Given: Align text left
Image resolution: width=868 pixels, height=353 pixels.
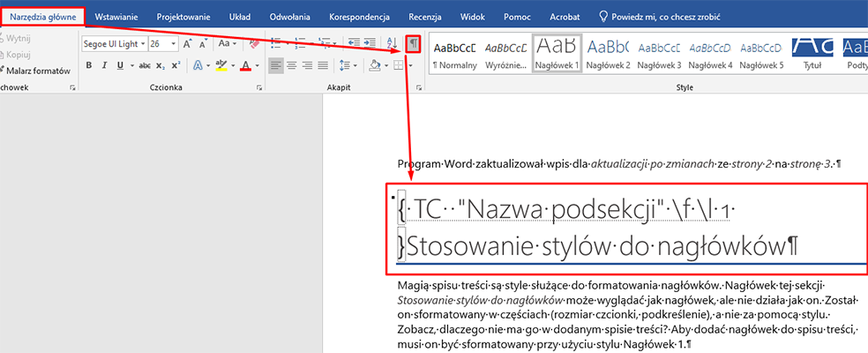Looking at the screenshot, I should (x=276, y=65).
